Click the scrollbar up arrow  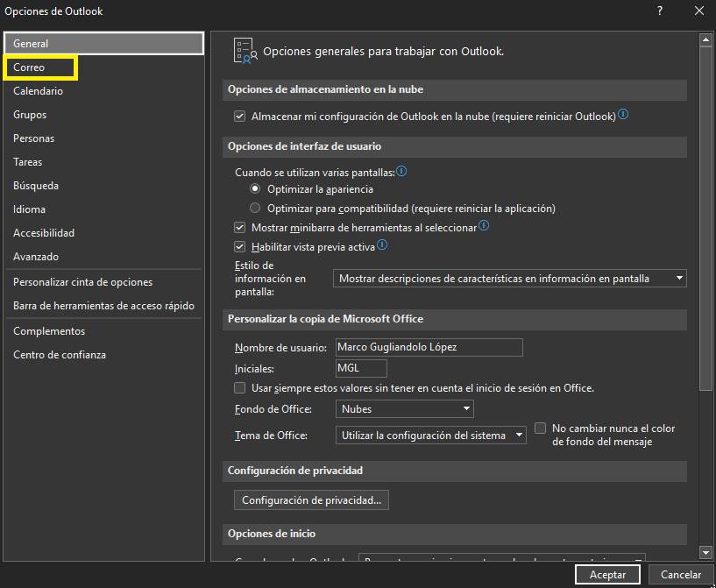tap(706, 39)
